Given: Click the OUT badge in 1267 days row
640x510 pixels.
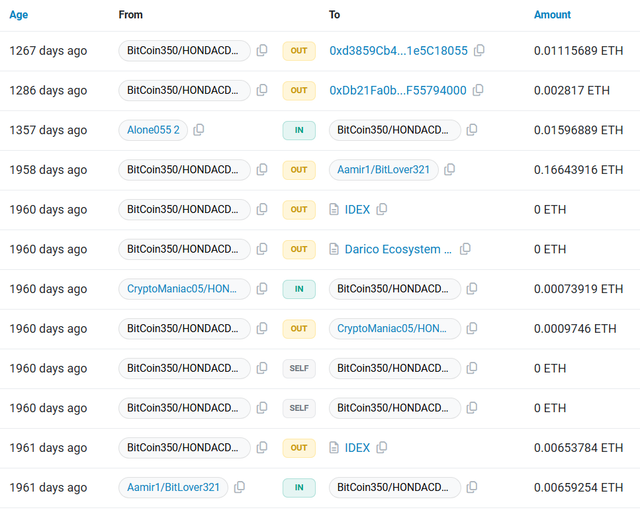Looking at the screenshot, I should 299,51.
